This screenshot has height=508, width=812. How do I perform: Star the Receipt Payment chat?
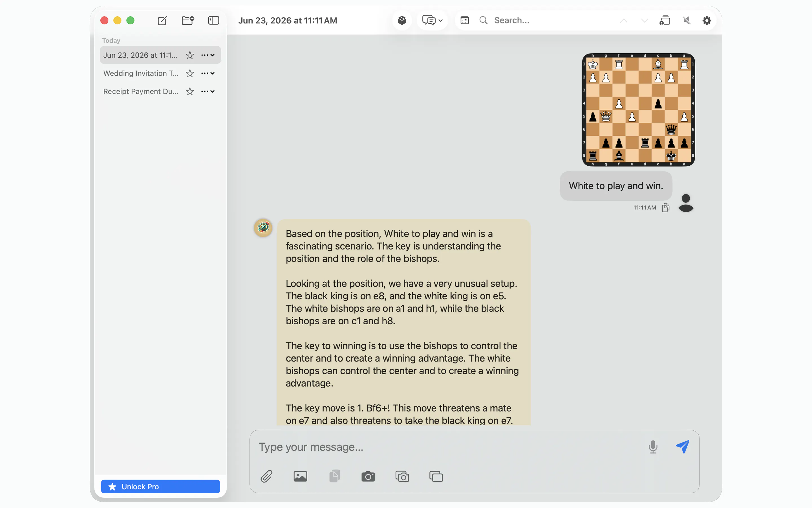pos(190,91)
